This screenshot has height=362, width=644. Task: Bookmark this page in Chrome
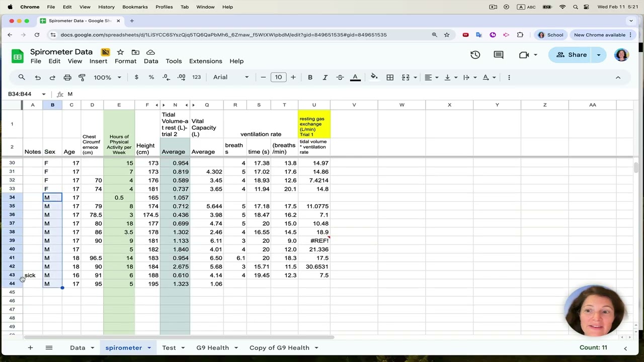[x=447, y=35]
